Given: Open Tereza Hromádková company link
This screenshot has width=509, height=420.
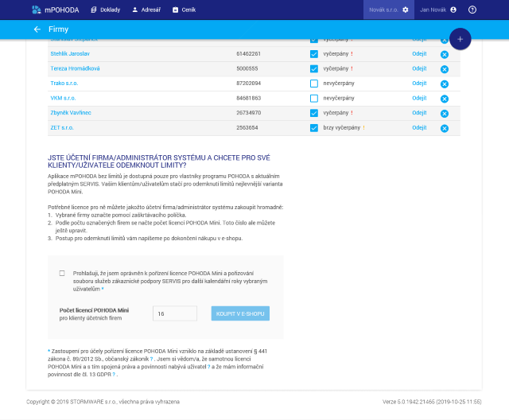Looking at the screenshot, I should (x=75, y=68).
